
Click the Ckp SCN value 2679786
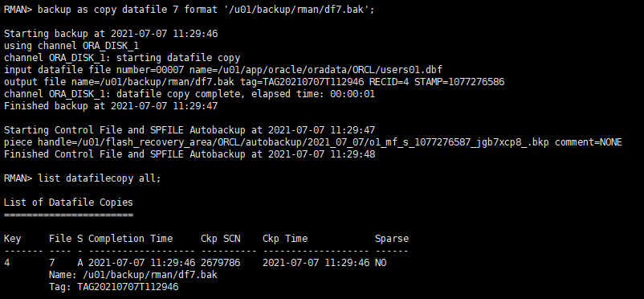coord(221,263)
